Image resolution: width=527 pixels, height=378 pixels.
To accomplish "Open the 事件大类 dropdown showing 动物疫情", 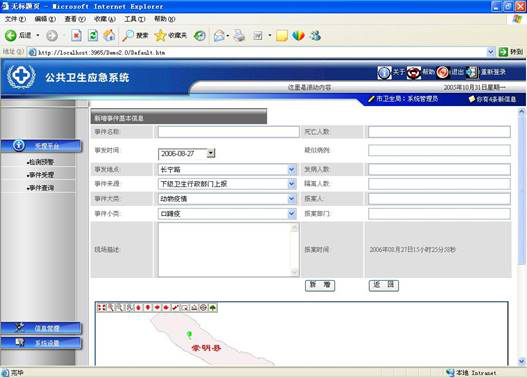I will tap(291, 199).
